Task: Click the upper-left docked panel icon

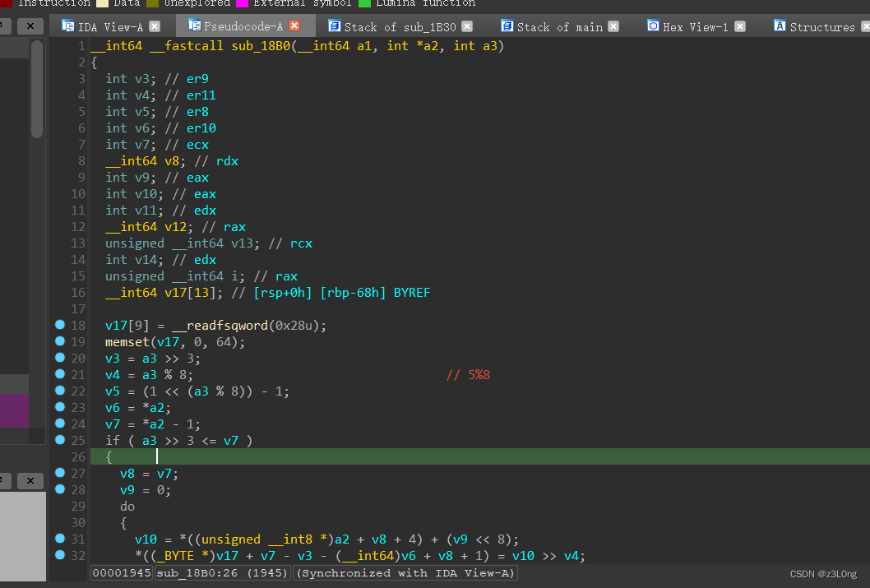Action: point(4,25)
